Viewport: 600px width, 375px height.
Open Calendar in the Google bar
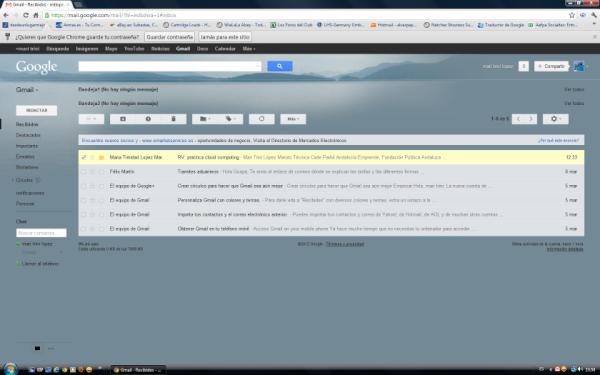pyautogui.click(x=225, y=49)
